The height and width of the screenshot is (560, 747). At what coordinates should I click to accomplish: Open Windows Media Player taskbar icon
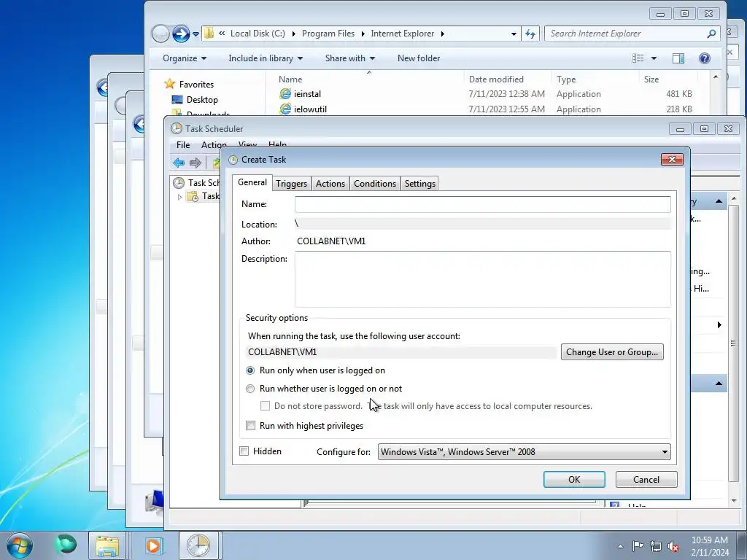point(153,545)
